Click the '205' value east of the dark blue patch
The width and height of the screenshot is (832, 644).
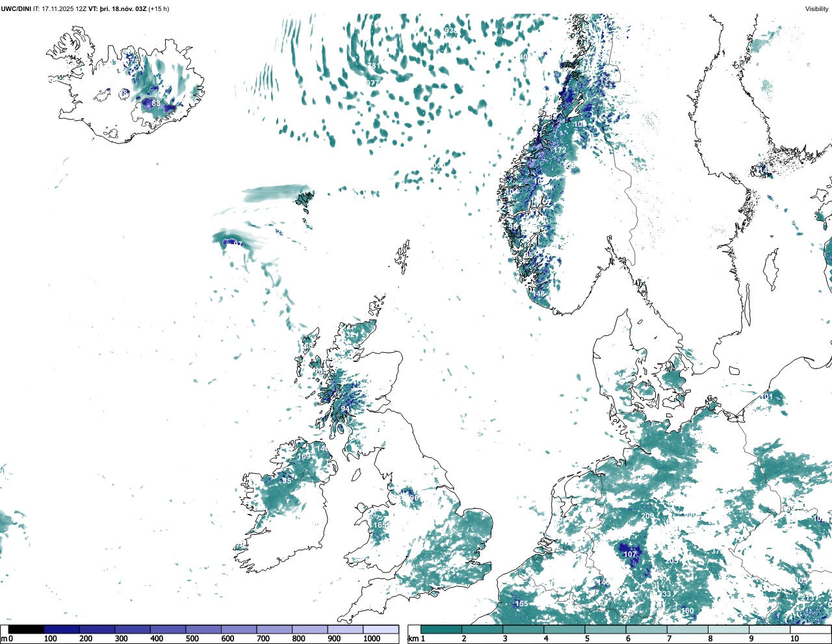671,561
